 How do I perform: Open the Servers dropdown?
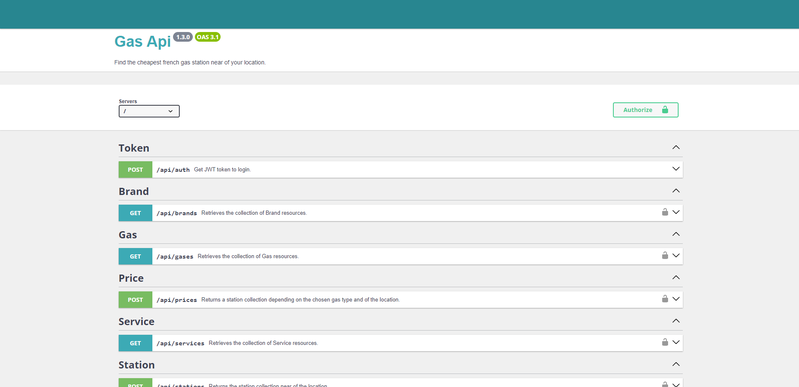pyautogui.click(x=149, y=111)
